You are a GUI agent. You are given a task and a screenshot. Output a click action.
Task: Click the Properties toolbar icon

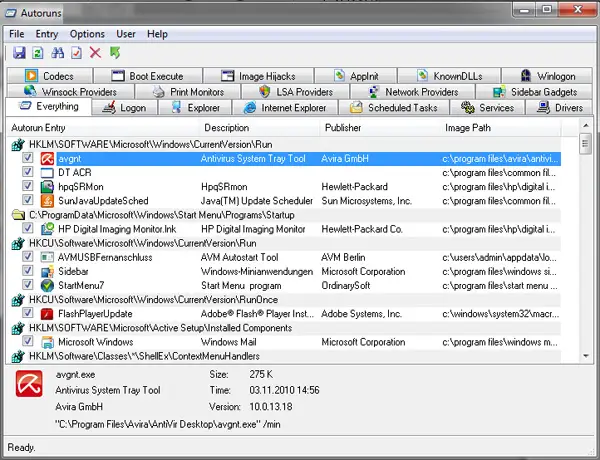coord(77,52)
